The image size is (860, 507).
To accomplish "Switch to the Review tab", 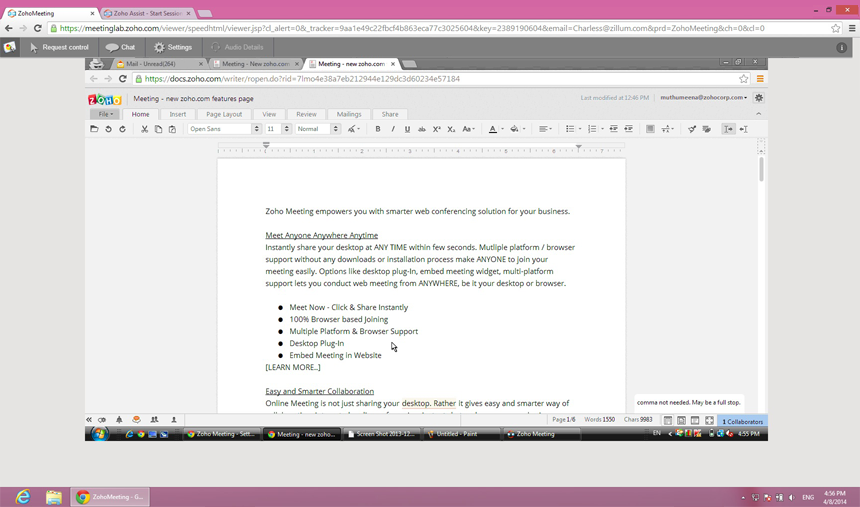I will (306, 114).
